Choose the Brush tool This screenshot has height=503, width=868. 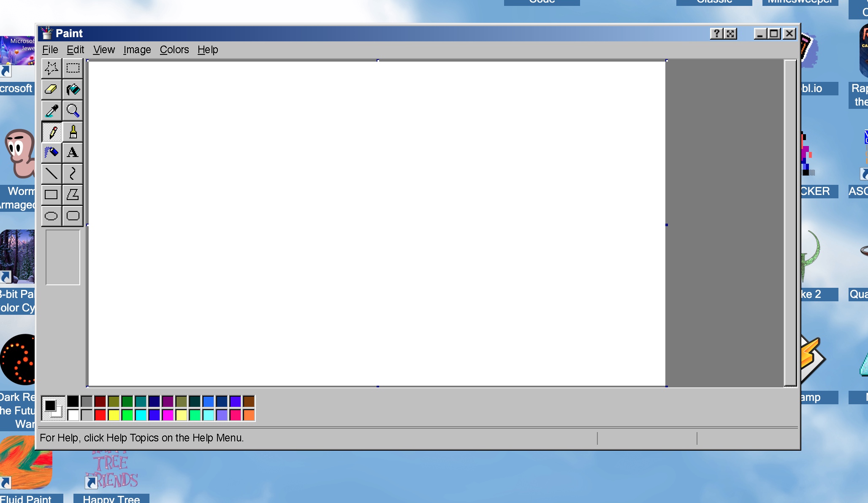(73, 132)
